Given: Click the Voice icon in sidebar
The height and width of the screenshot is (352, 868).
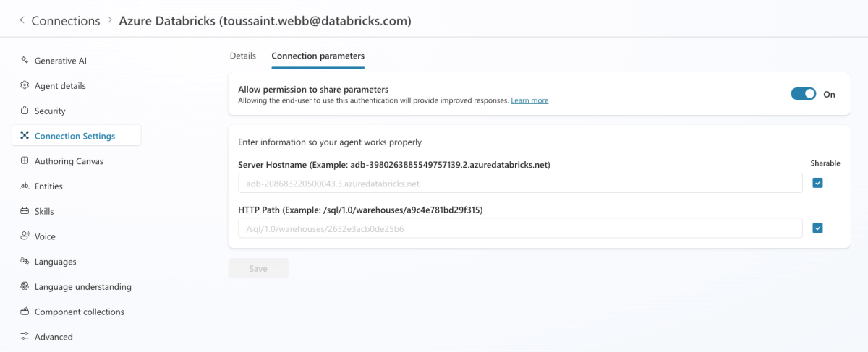Looking at the screenshot, I should point(25,236).
